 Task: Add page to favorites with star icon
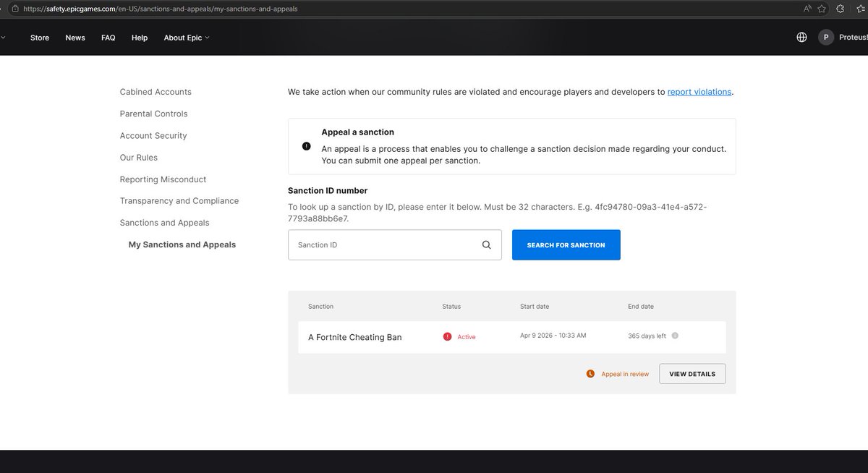(823, 9)
